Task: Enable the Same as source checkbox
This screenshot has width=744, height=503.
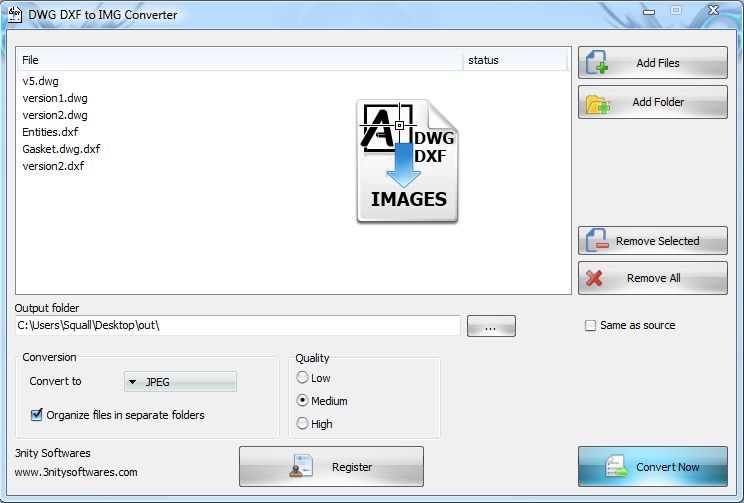Action: pyautogui.click(x=590, y=325)
